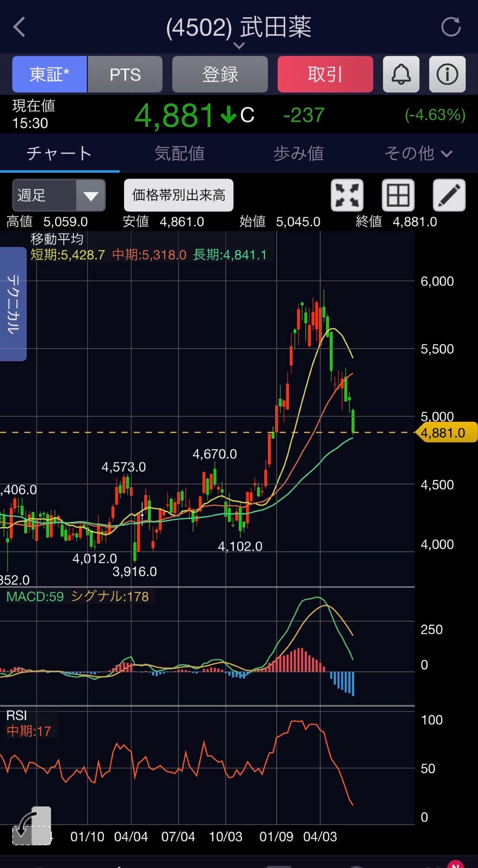Tap the 6,000 price axis label

(x=437, y=281)
